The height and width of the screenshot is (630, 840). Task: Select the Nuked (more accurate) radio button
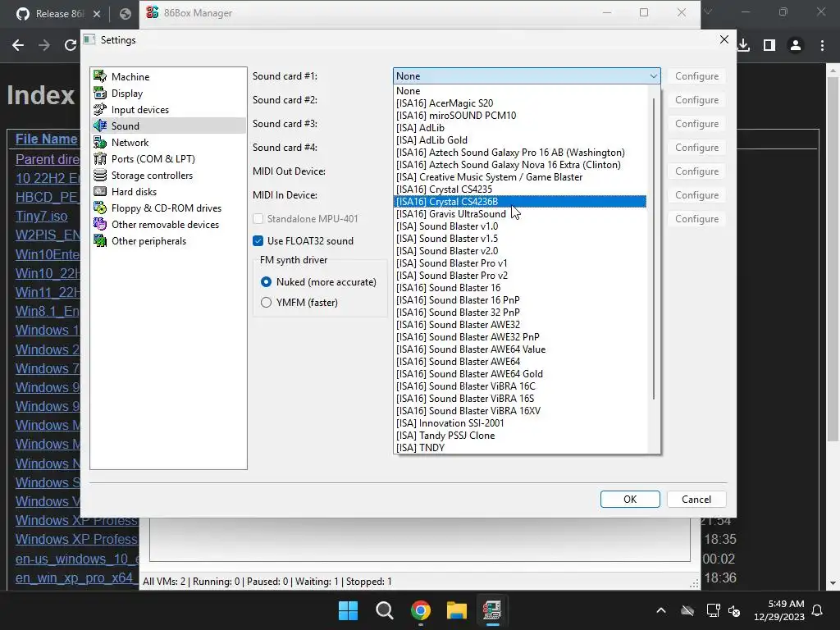coord(266,282)
